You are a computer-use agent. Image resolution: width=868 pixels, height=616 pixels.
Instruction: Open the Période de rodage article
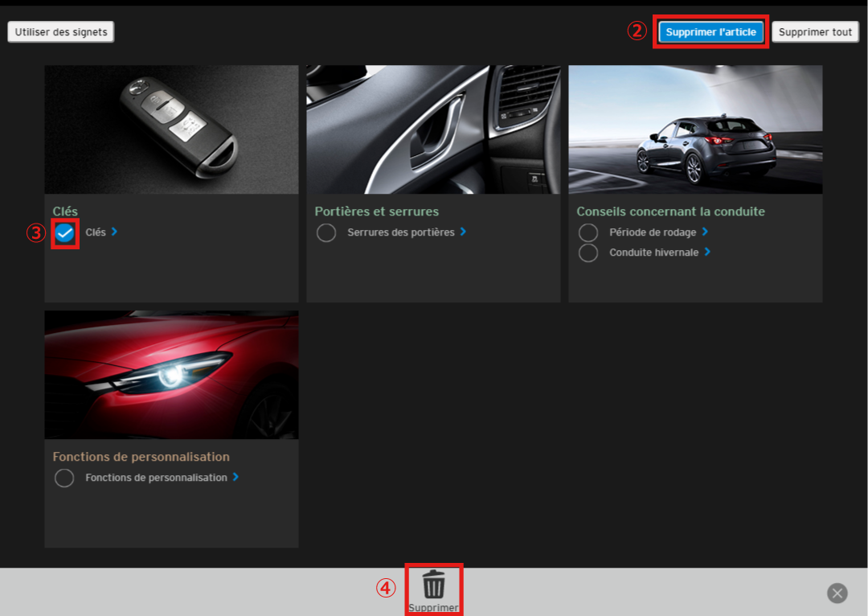click(652, 232)
